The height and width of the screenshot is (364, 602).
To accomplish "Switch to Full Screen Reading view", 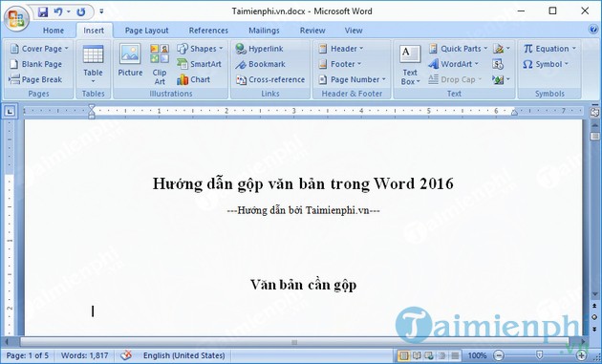I will [x=417, y=355].
